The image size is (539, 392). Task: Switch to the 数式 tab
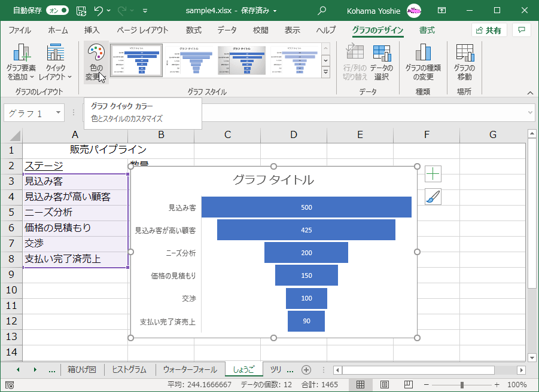tap(194, 30)
